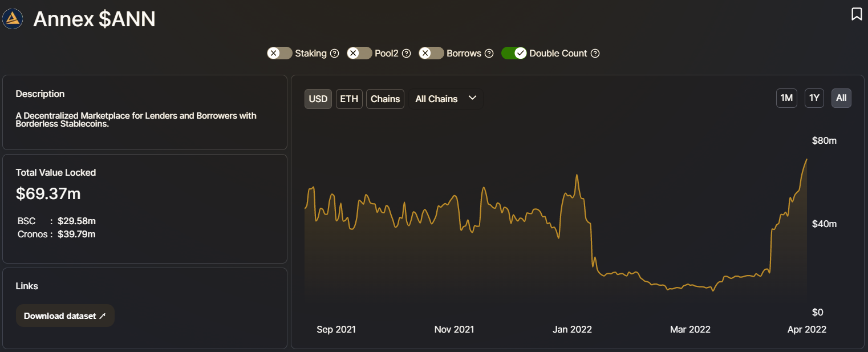The height and width of the screenshot is (352, 868).
Task: Open the Borrows help tooltip icon
Action: point(489,53)
